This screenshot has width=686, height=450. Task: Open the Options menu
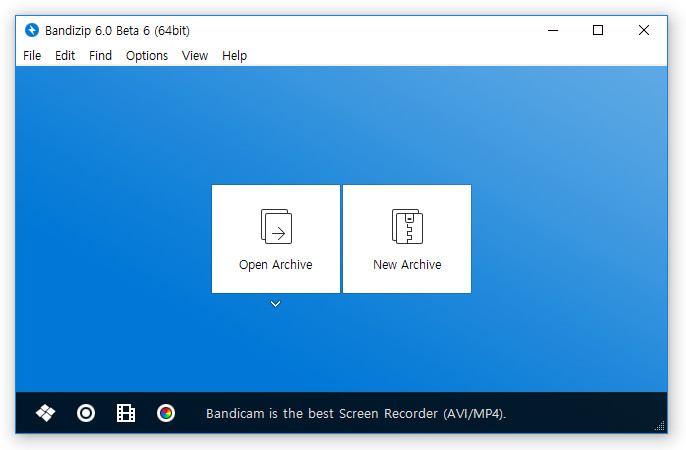coord(147,56)
